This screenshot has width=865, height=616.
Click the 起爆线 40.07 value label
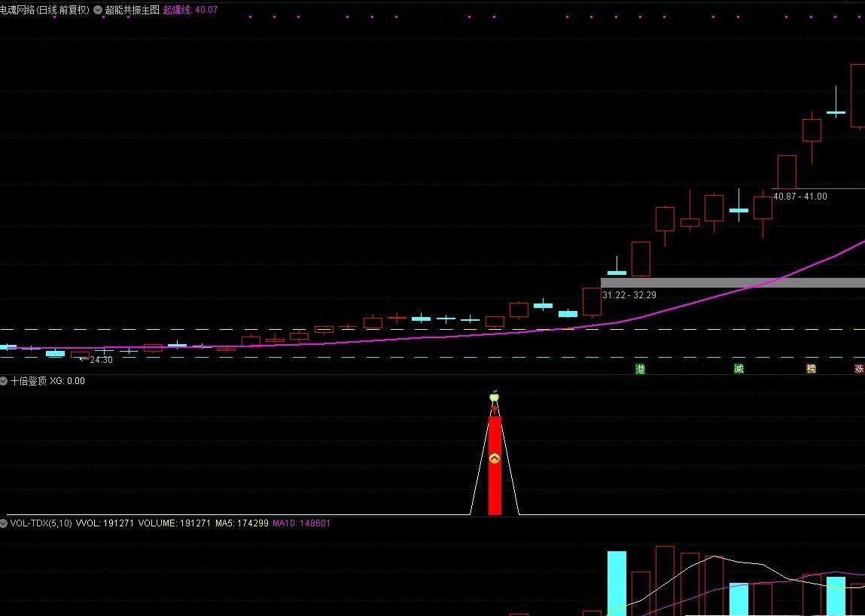[x=190, y=10]
